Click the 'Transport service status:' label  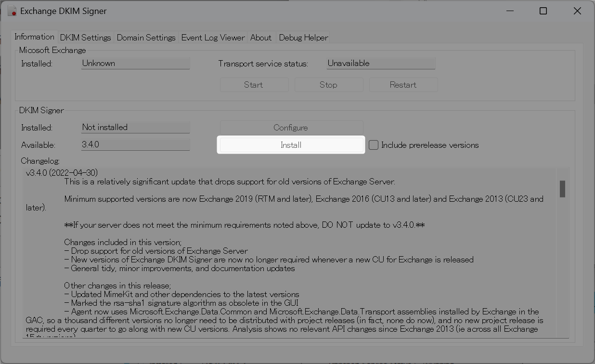tap(263, 64)
